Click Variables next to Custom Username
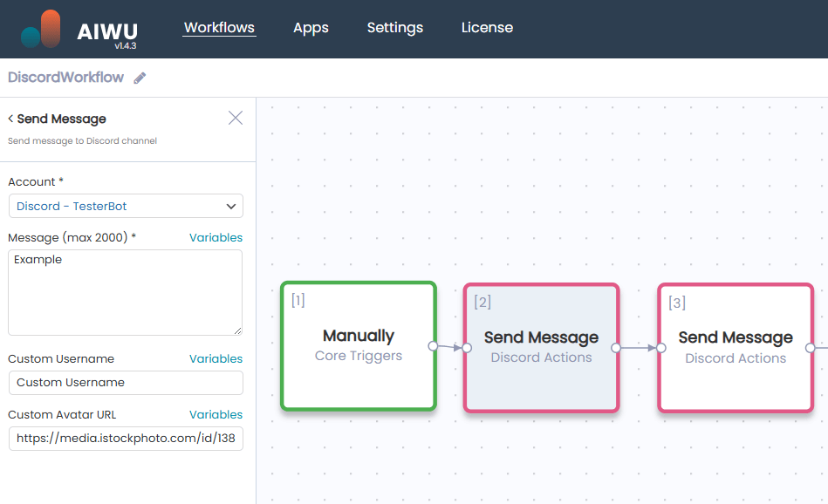 pyautogui.click(x=216, y=358)
